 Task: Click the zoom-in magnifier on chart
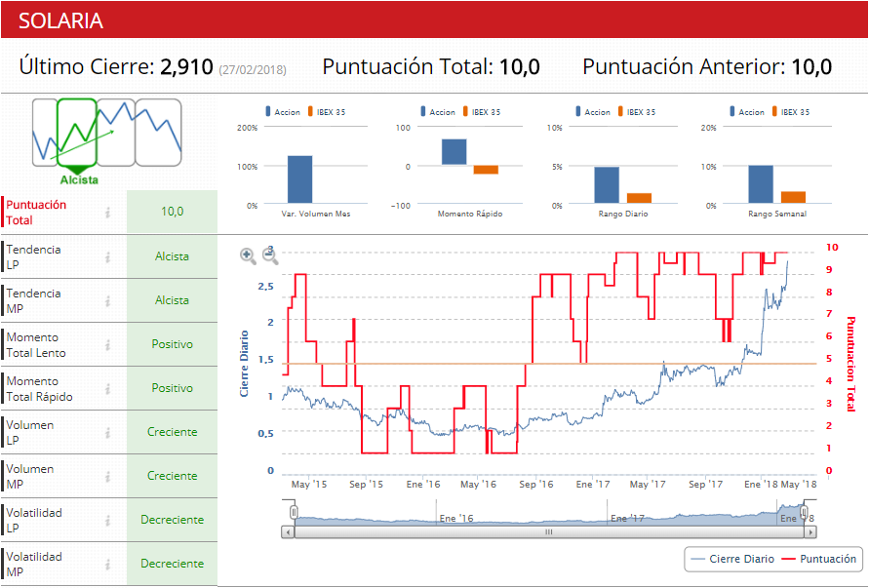[x=248, y=255]
